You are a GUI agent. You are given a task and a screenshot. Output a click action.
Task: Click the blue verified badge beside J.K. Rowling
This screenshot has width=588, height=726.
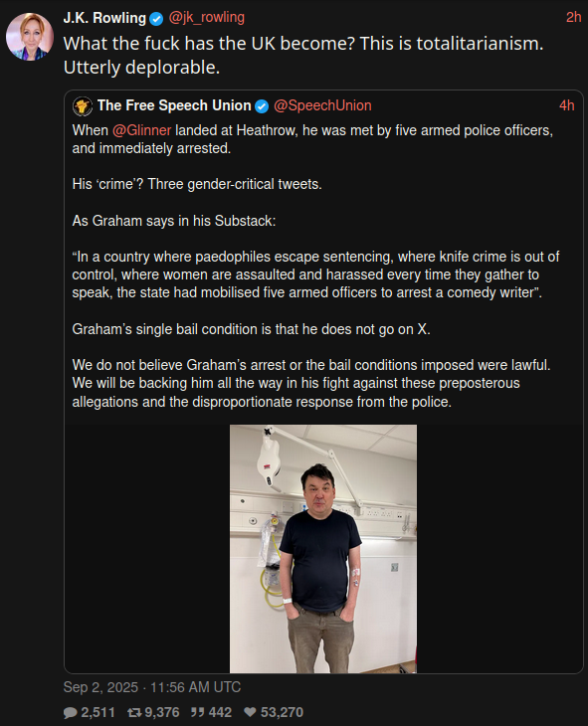pos(156,19)
